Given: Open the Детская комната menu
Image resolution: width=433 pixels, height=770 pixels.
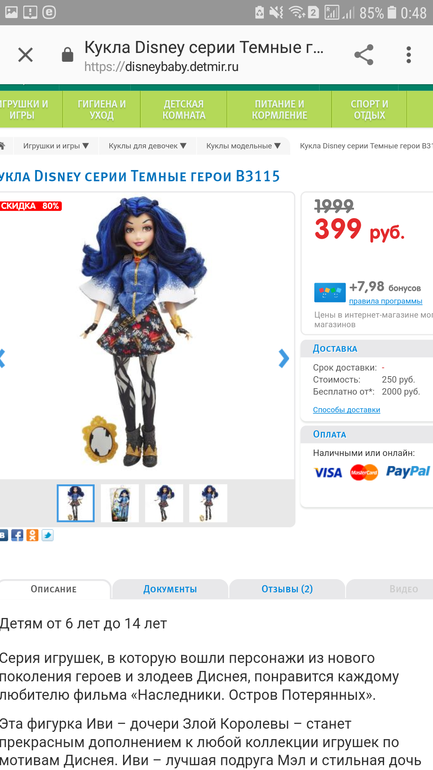Looking at the screenshot, I should (x=184, y=110).
